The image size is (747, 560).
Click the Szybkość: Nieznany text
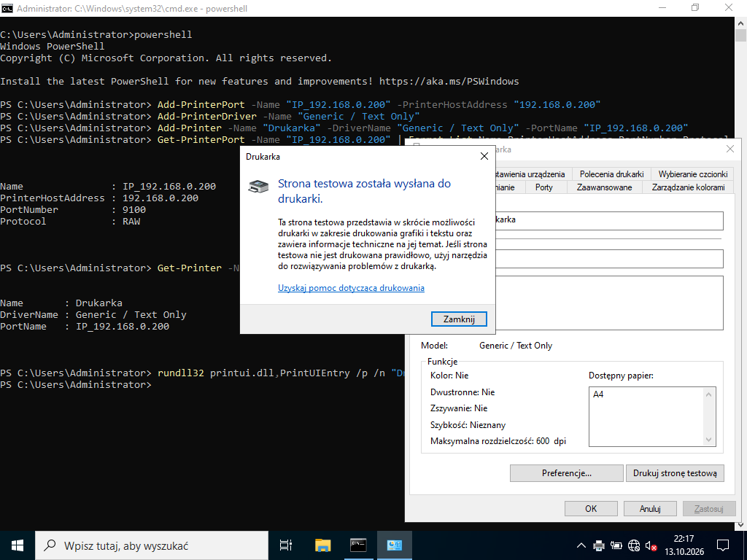pyautogui.click(x=468, y=425)
